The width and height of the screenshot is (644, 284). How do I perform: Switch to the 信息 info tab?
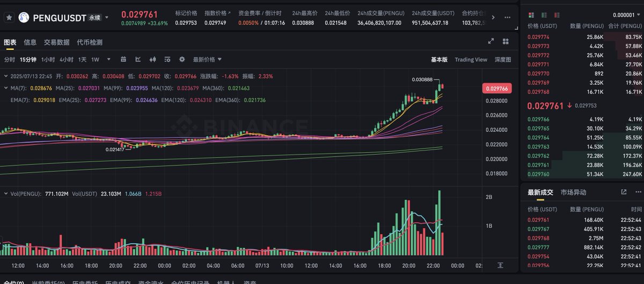point(30,42)
